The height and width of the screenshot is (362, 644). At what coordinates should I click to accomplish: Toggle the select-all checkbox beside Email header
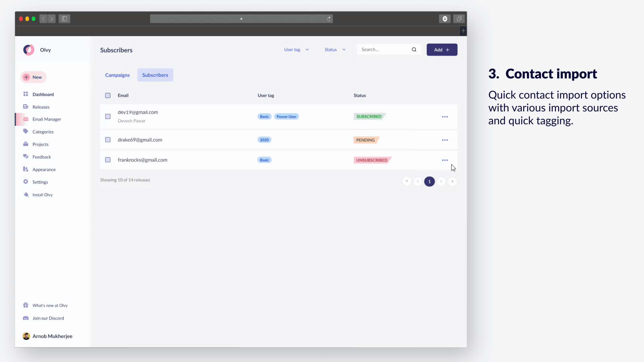click(108, 96)
